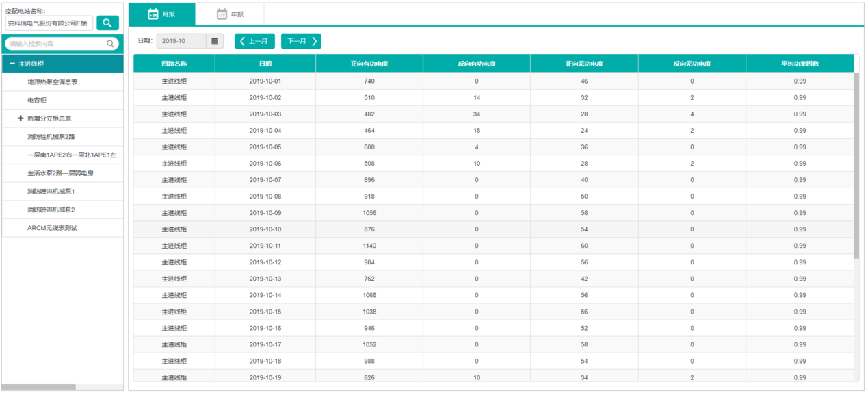Open the calendar picker icon next to 2019-10

point(215,41)
